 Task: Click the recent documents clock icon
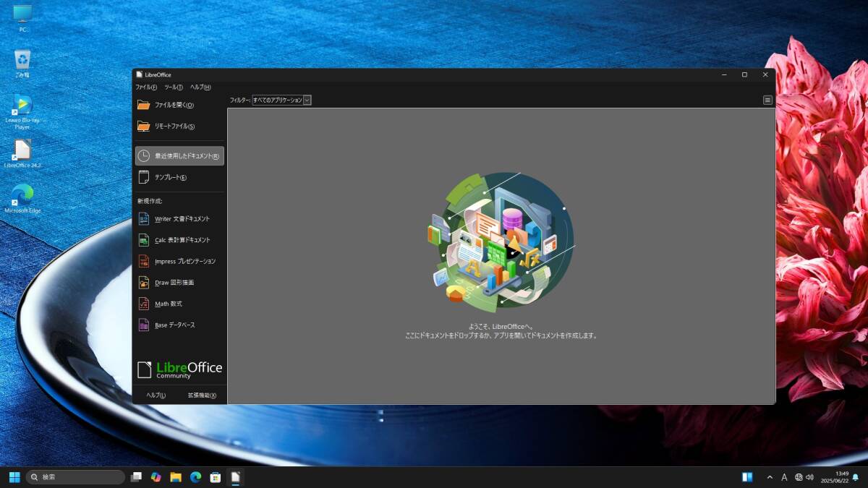coord(144,156)
